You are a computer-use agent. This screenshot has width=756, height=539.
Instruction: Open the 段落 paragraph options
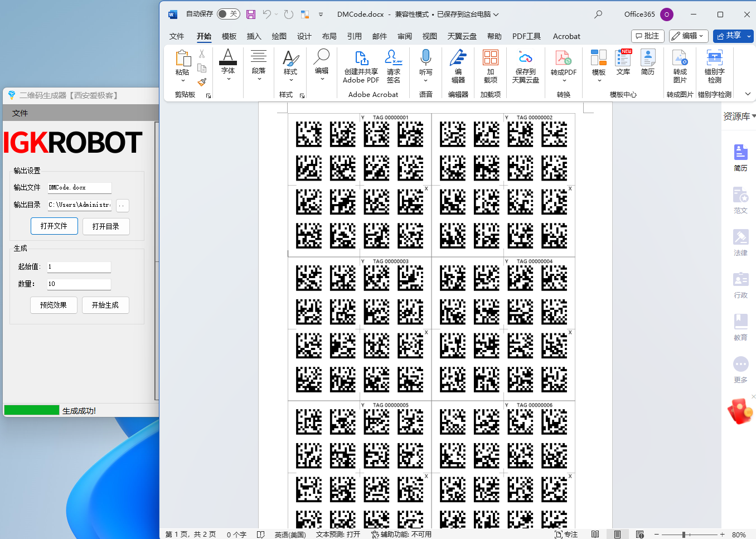click(259, 64)
